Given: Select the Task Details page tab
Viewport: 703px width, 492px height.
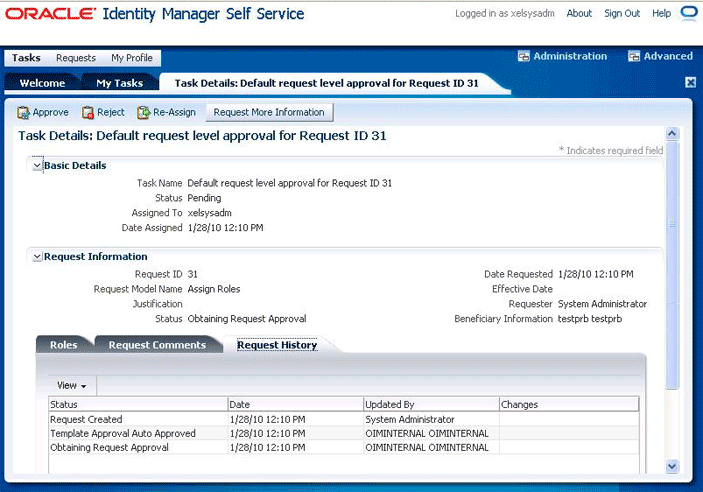Looking at the screenshot, I should coord(326,83).
